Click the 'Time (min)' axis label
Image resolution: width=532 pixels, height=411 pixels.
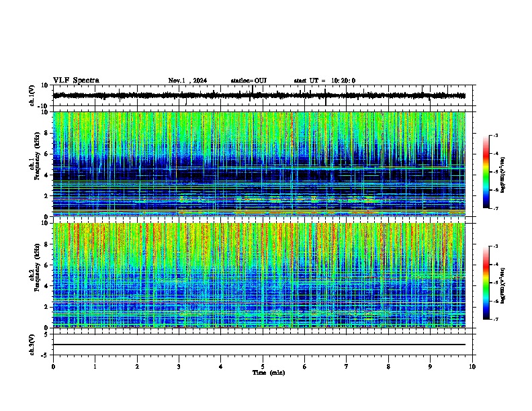(x=269, y=373)
